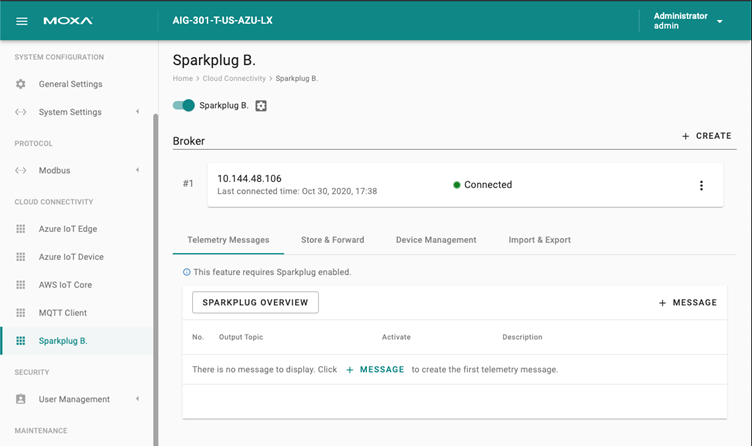This screenshot has width=752, height=446.
Task: Click the Azure IoT Device grid icon
Action: click(21, 257)
